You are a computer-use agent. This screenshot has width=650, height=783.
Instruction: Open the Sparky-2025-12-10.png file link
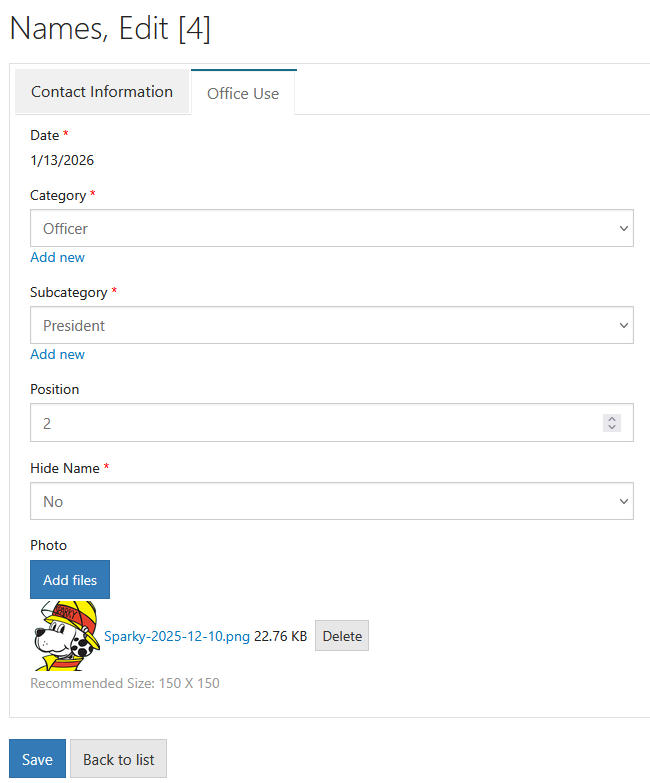click(x=177, y=636)
